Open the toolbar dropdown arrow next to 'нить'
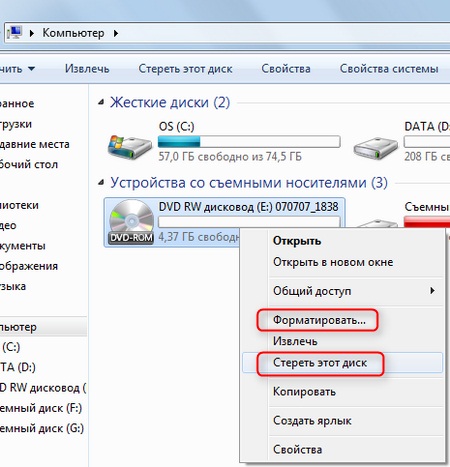 (x=31, y=69)
